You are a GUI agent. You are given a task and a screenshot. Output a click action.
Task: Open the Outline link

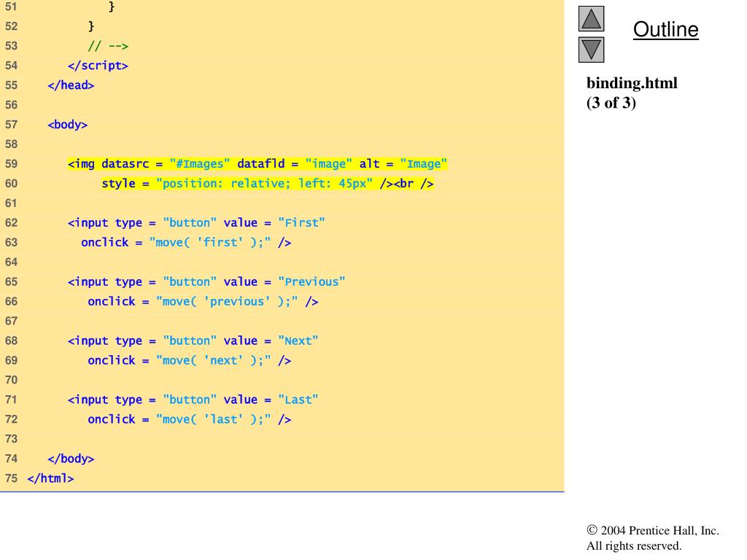[665, 30]
